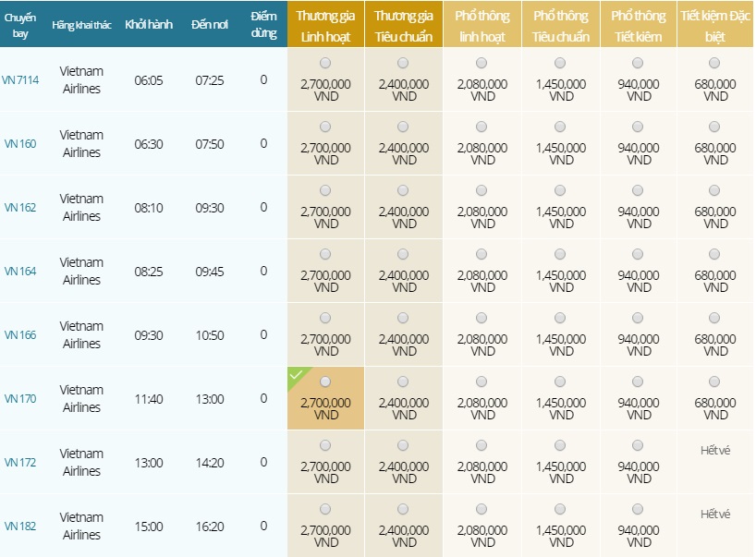Viewport: 756px width, 557px height.
Task: Select Tiết kiệm Đặc biệt fare for VN 7114
Action: [714, 63]
